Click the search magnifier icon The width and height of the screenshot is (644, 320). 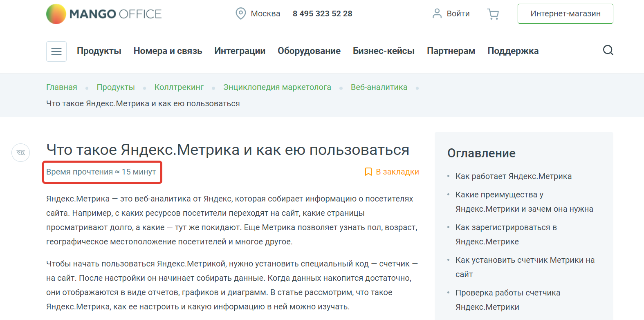608,50
